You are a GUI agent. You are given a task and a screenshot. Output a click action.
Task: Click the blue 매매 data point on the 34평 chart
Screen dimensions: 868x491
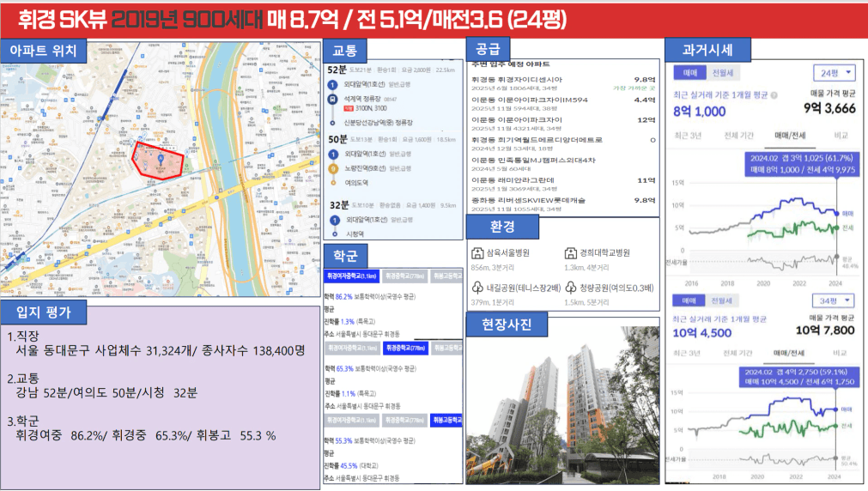click(x=835, y=409)
